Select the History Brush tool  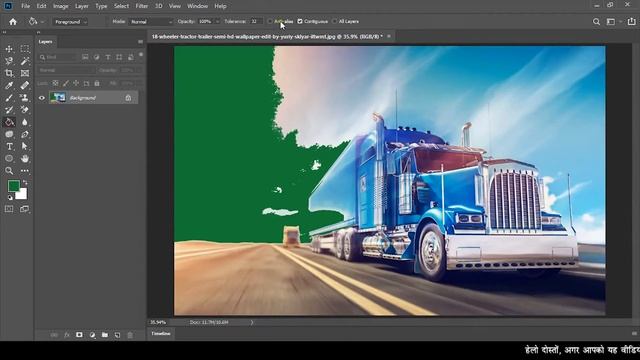pos(9,110)
